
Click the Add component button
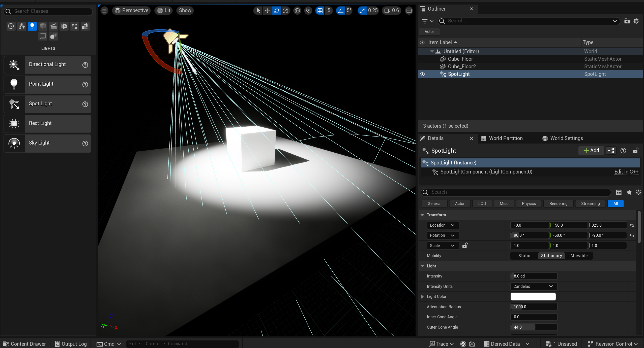point(591,150)
